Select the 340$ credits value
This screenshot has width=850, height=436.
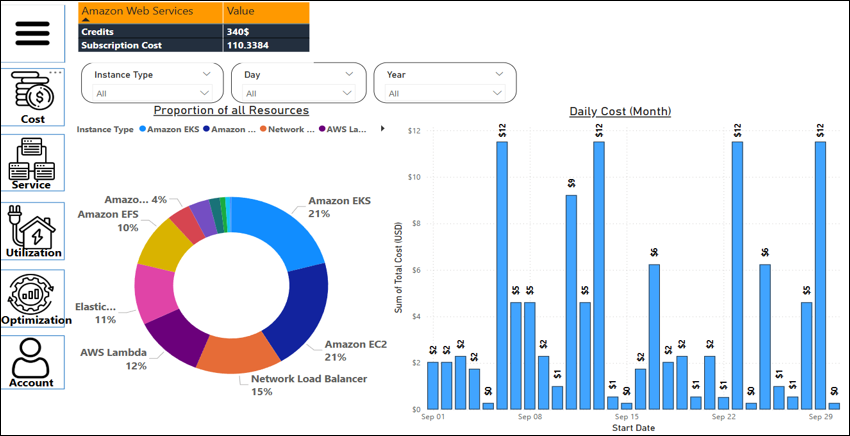[x=237, y=32]
